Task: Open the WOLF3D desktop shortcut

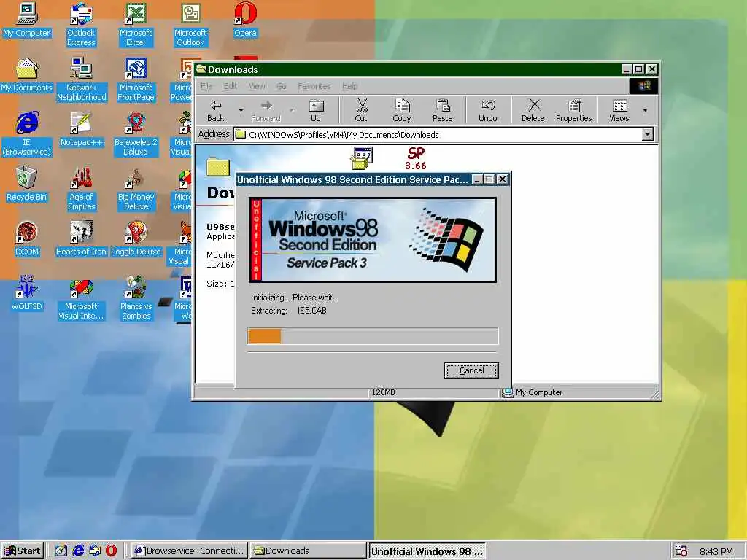Action: click(27, 295)
